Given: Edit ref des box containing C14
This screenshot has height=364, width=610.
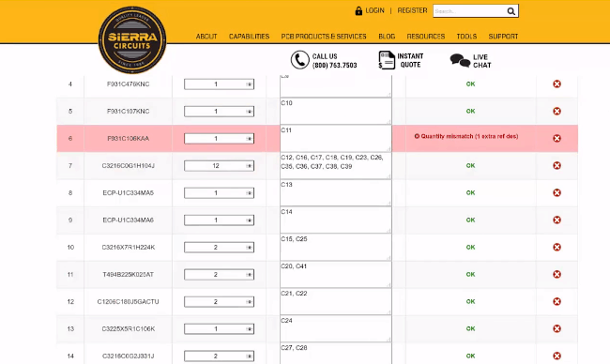Looking at the screenshot, I should (x=336, y=220).
